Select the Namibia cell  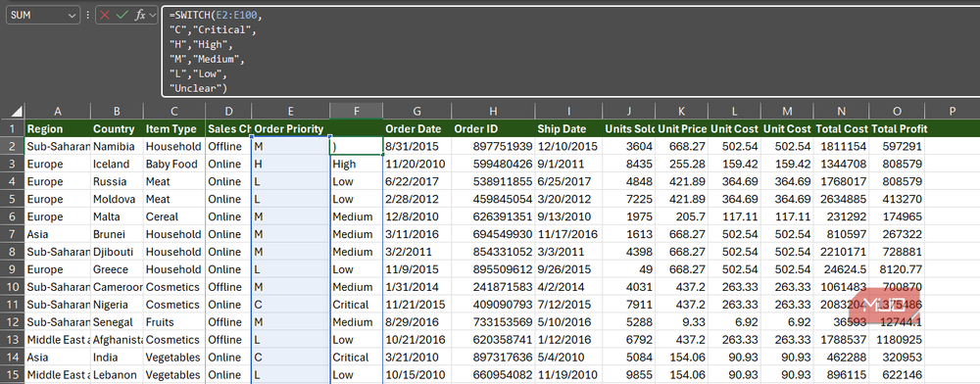[x=117, y=146]
